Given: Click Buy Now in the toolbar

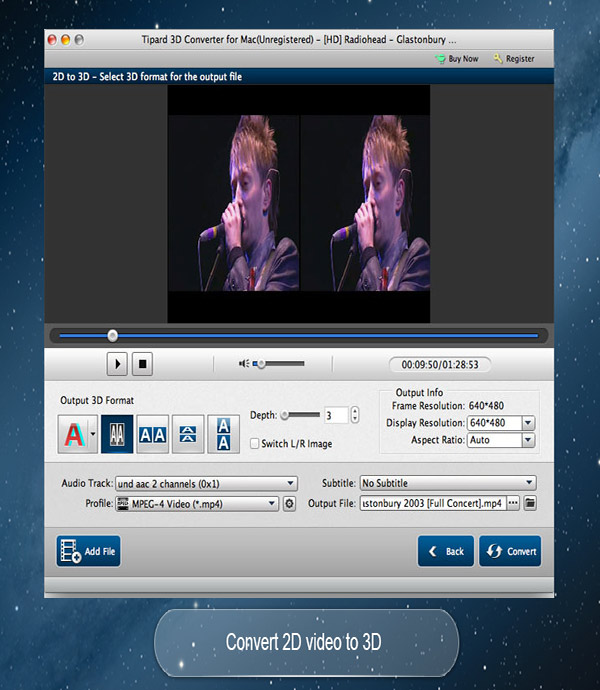Looking at the screenshot, I should [x=456, y=59].
